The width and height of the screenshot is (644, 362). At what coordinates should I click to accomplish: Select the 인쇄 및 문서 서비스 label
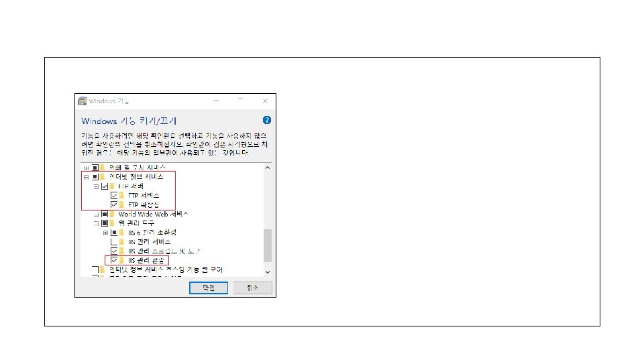[x=137, y=168]
